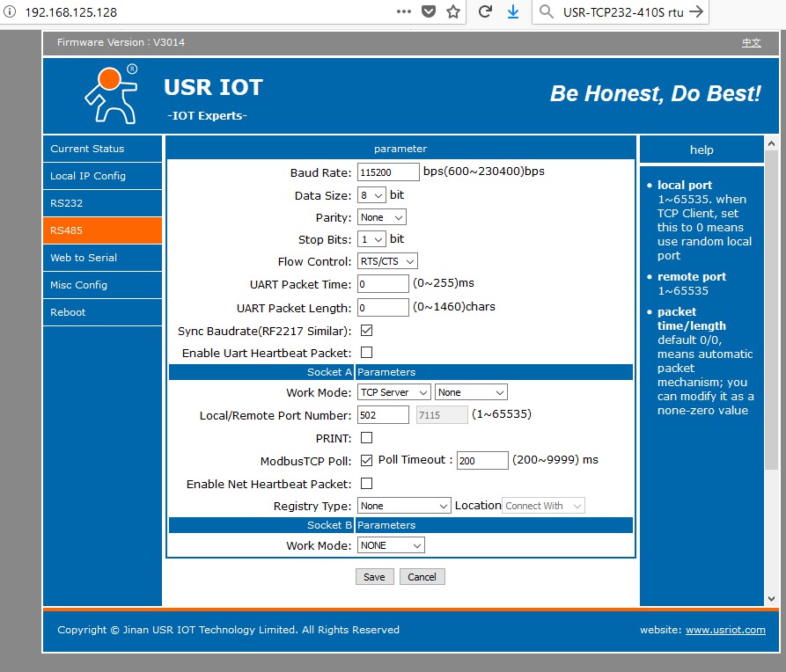Screen dimensions: 786x672
Task: Visit the www.usriot.com website link
Action: 725,630
